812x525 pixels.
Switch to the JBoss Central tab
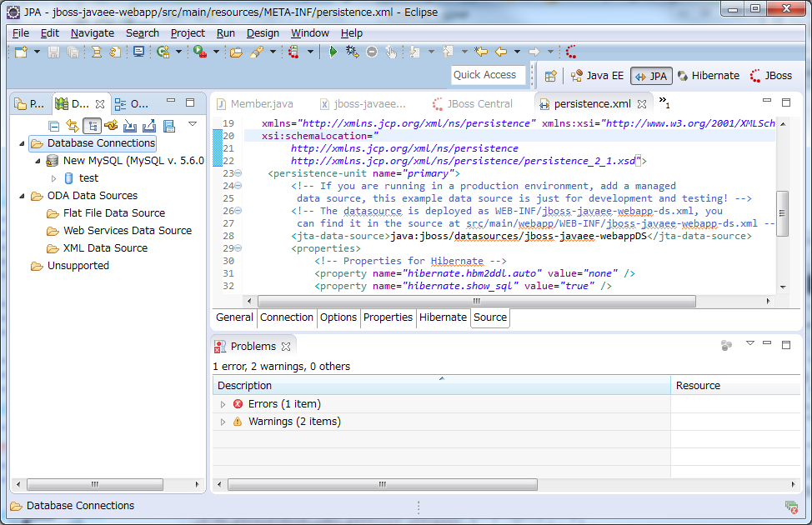pos(474,104)
